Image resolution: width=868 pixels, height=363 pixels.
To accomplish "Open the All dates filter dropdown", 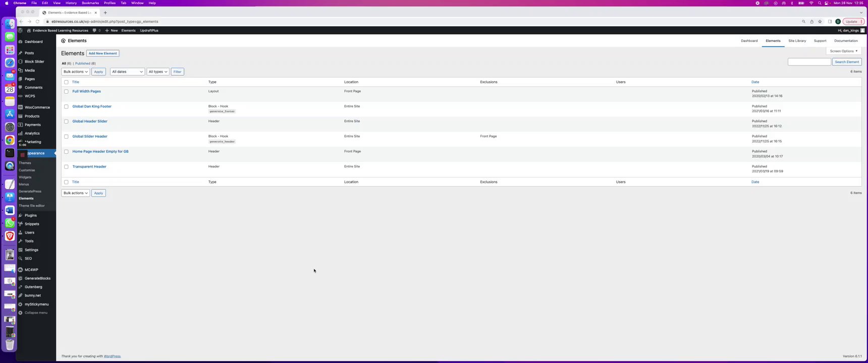I will tap(127, 72).
